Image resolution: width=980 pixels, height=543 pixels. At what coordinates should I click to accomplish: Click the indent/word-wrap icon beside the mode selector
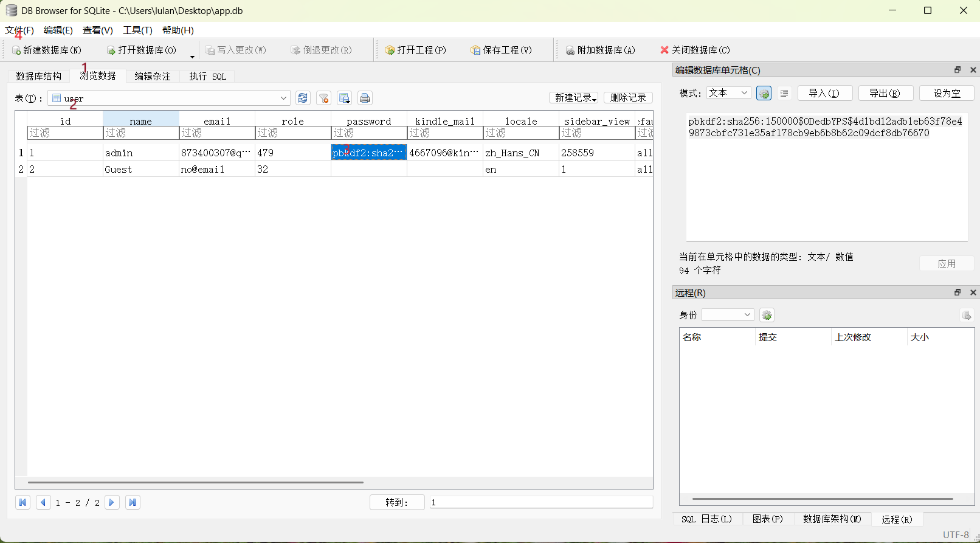pyautogui.click(x=784, y=93)
